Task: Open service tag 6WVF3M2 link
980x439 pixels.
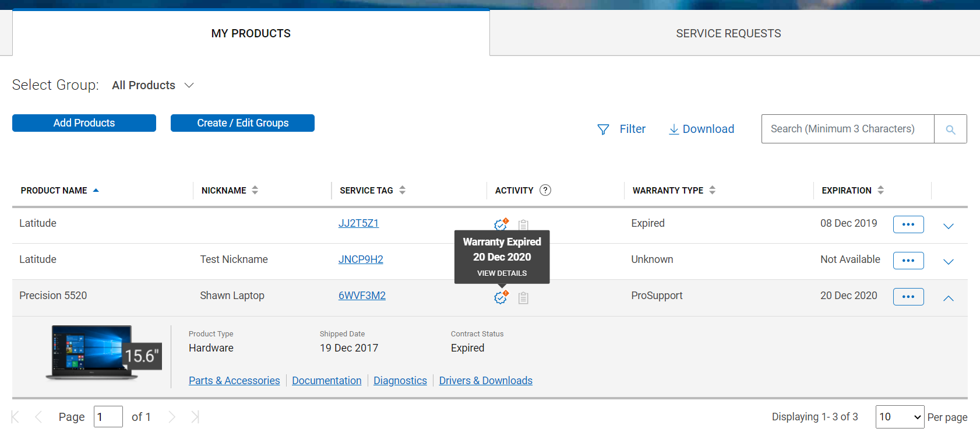Action: 362,296
